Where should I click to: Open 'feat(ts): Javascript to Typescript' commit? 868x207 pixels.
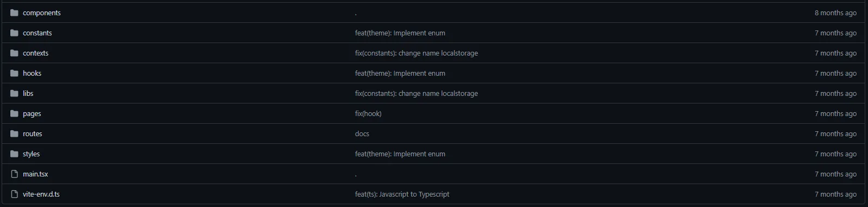(402, 194)
